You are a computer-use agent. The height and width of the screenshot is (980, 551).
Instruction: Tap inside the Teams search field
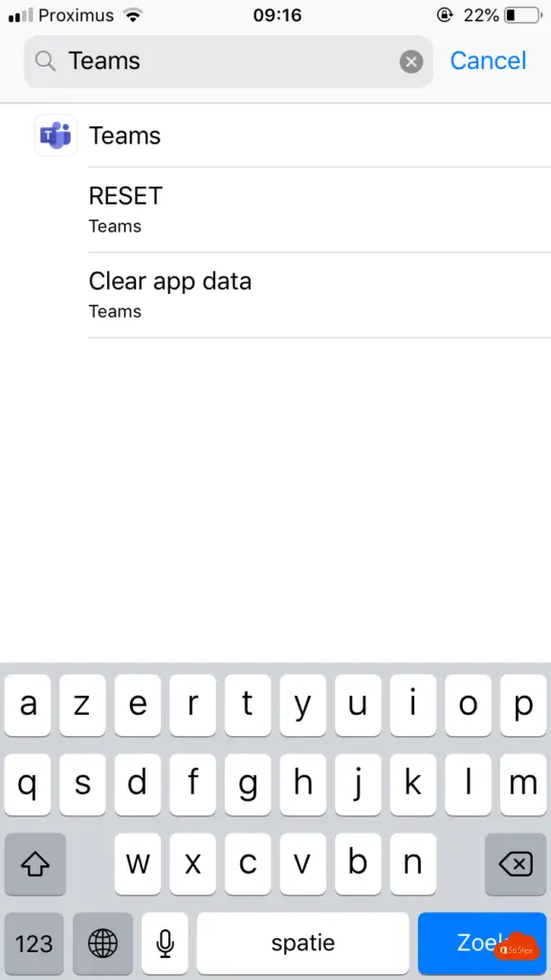tap(229, 61)
